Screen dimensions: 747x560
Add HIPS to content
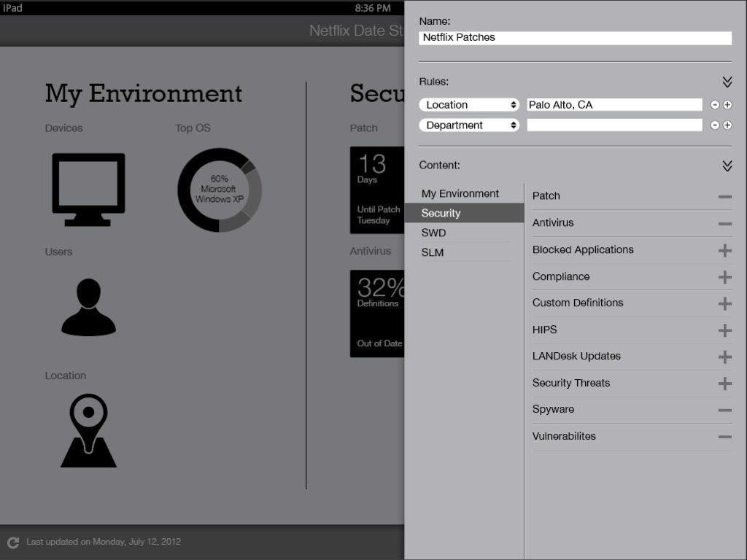[725, 330]
